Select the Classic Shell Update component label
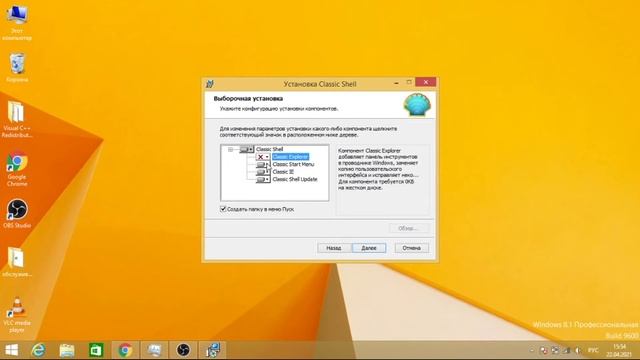 295,179
